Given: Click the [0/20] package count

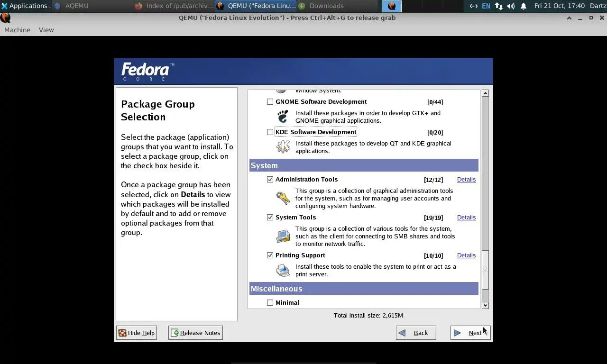Looking at the screenshot, I should click(x=435, y=132).
